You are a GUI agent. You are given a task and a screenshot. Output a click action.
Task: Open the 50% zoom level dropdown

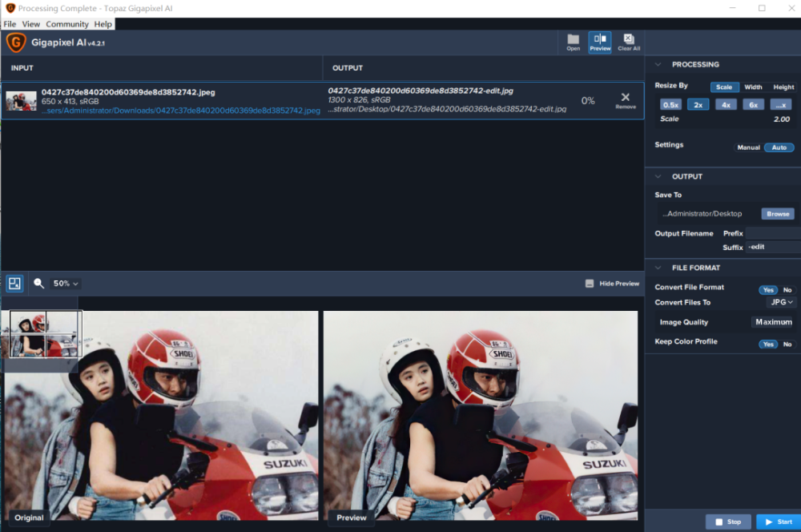(x=66, y=284)
